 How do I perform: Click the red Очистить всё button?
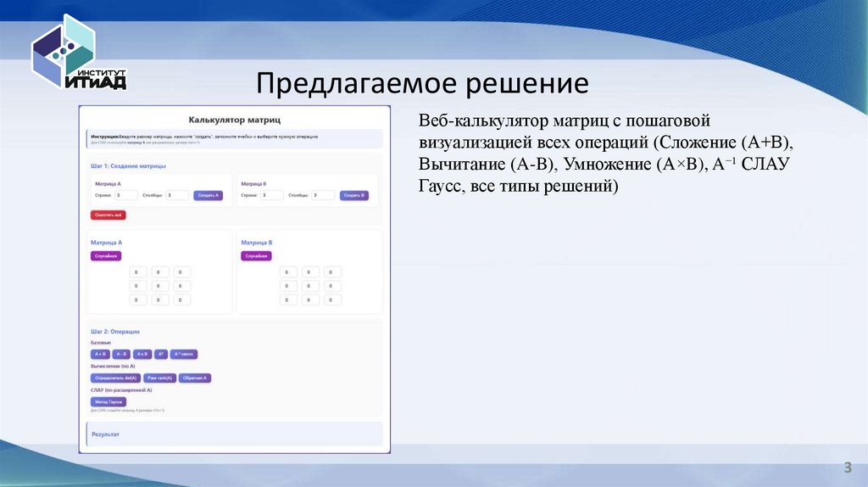[x=108, y=215]
